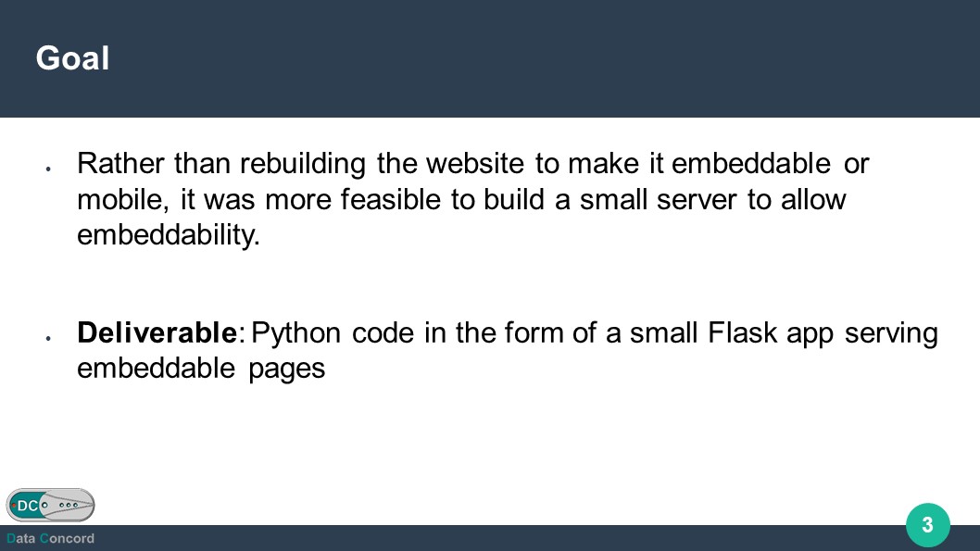Select the Goal slide title

(72, 58)
